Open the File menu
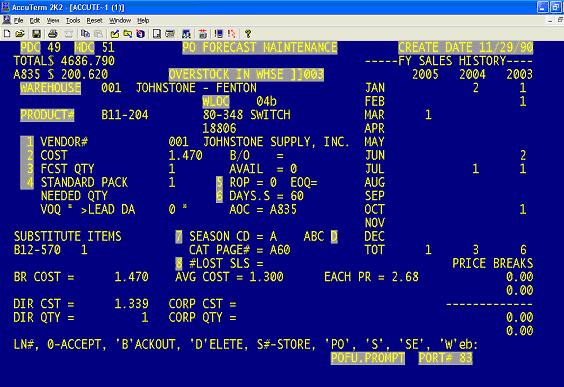 tap(18, 21)
